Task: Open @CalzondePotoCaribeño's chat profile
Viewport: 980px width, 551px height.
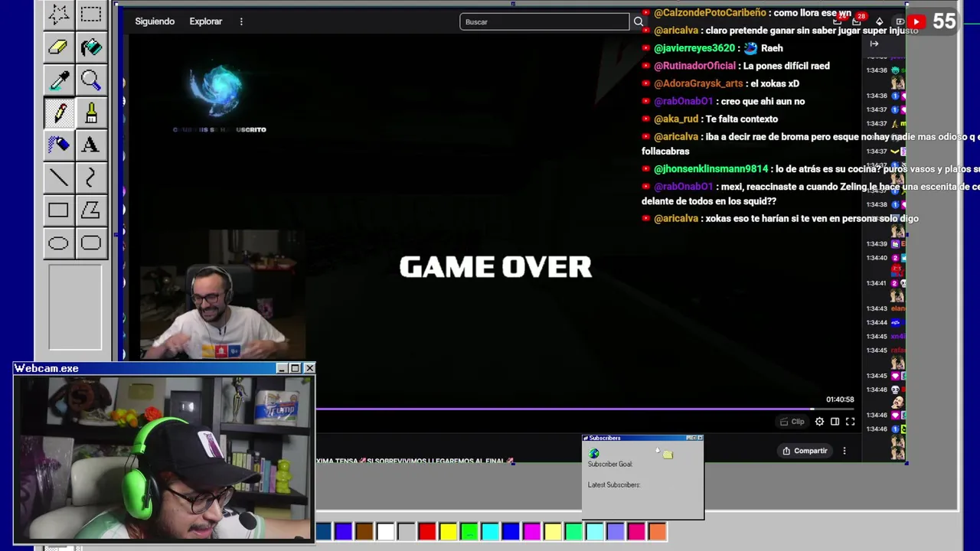Action: coord(710,12)
